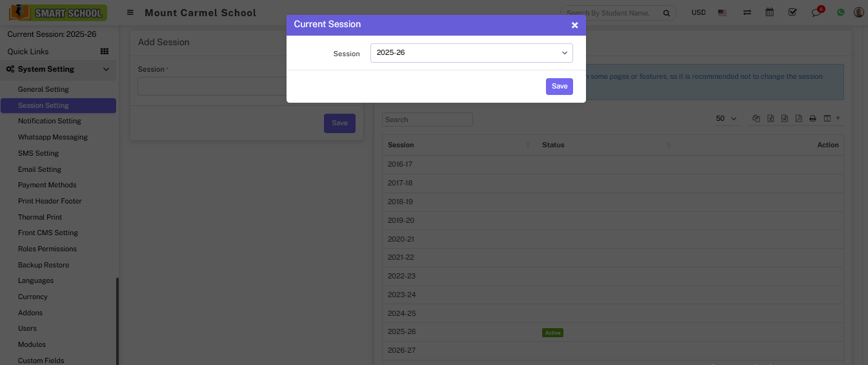Select the US flag language icon

pyautogui.click(x=722, y=12)
